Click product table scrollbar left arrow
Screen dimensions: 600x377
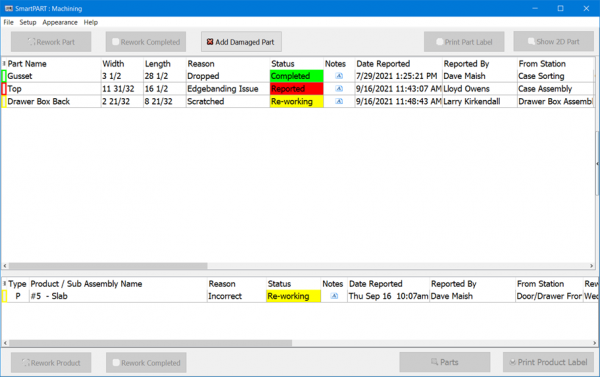tap(5, 343)
